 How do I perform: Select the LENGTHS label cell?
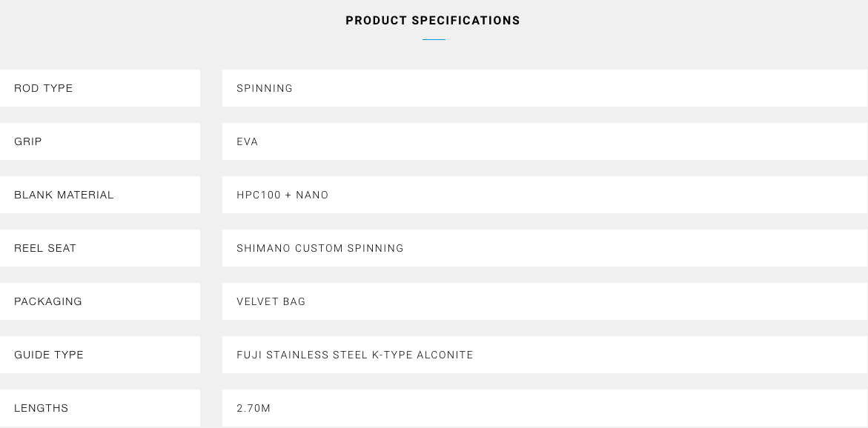(99, 408)
